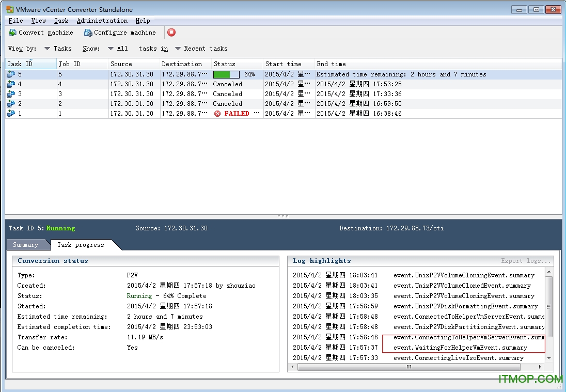566x392 pixels.
Task: Click the task icon for Task ID 4
Action: click(11, 84)
